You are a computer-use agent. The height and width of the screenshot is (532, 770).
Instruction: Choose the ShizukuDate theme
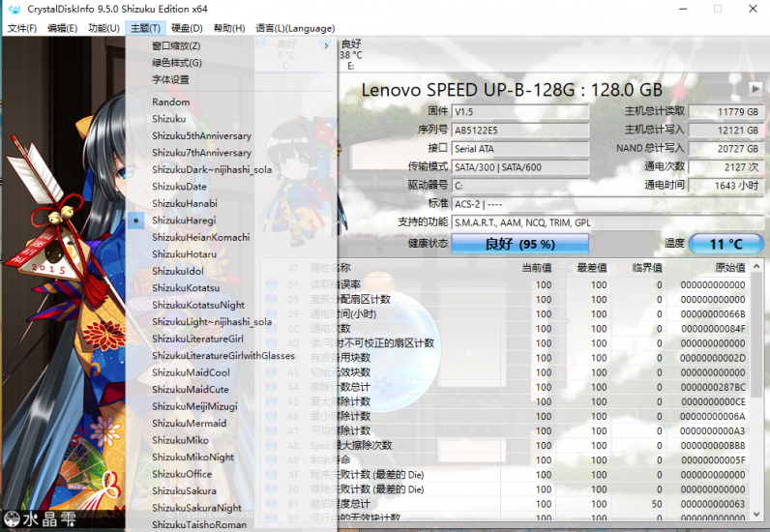point(231,187)
